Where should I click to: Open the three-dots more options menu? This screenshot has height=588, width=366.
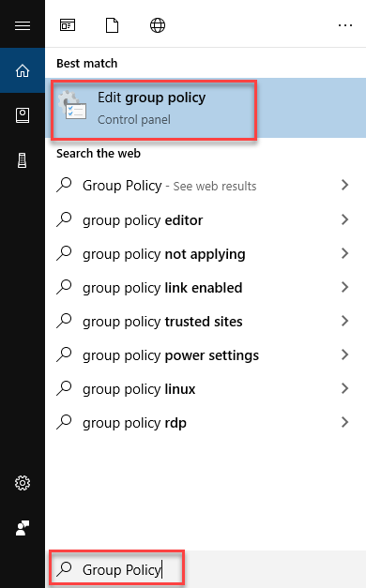click(345, 25)
